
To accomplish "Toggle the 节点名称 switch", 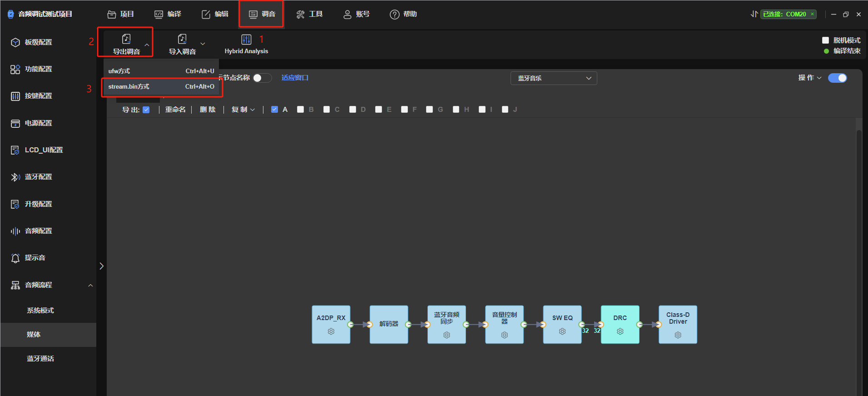I will (262, 78).
